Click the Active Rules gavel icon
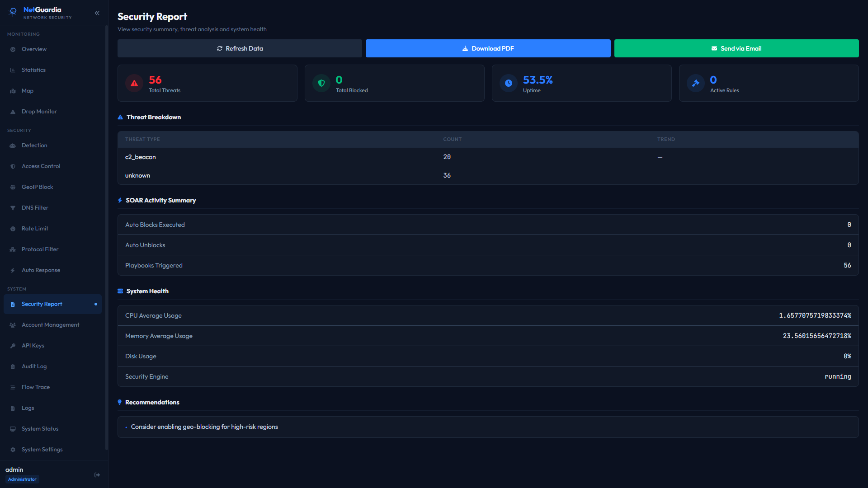This screenshot has width=868, height=488. (696, 83)
